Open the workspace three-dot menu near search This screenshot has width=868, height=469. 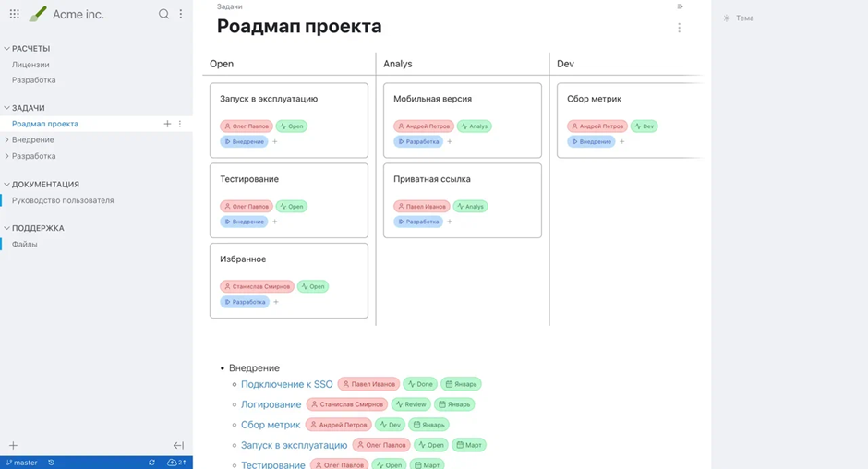(180, 15)
